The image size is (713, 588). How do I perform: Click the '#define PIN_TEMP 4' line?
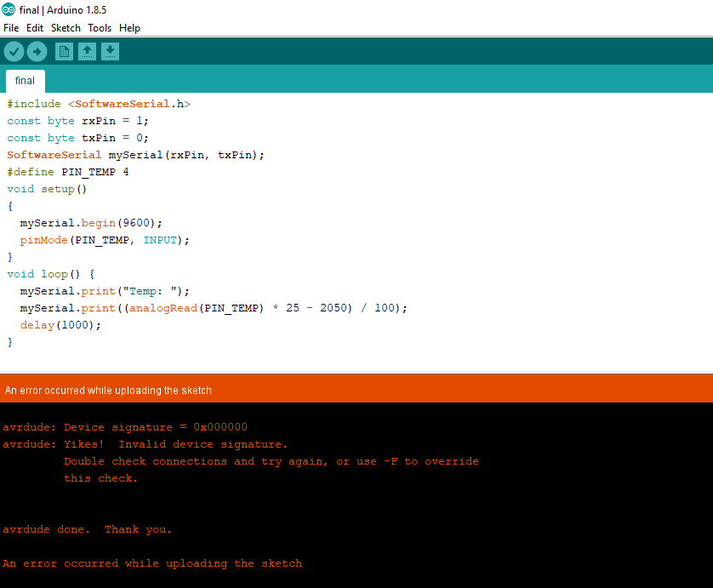coord(68,172)
